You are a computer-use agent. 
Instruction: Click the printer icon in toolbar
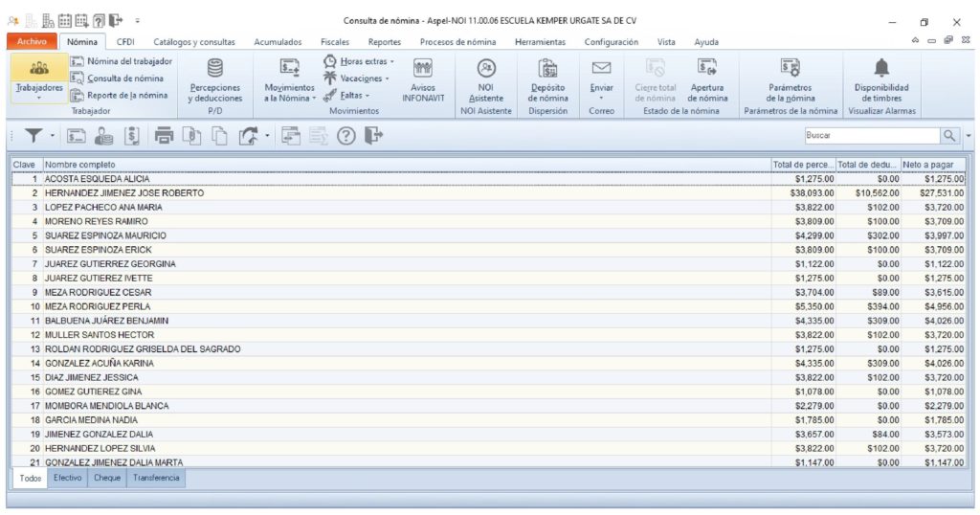point(164,136)
